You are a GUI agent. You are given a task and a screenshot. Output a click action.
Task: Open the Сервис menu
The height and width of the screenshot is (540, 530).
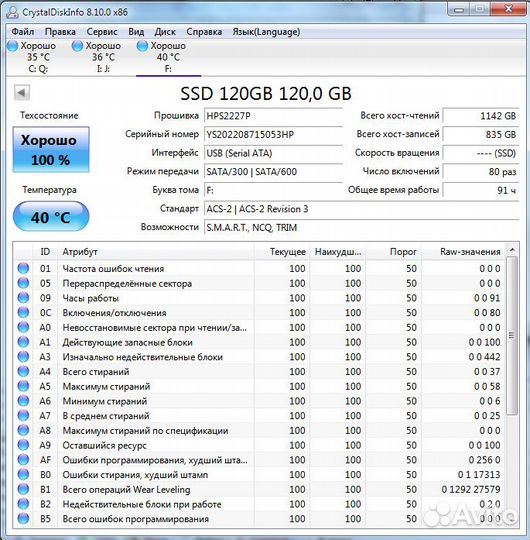click(x=102, y=32)
